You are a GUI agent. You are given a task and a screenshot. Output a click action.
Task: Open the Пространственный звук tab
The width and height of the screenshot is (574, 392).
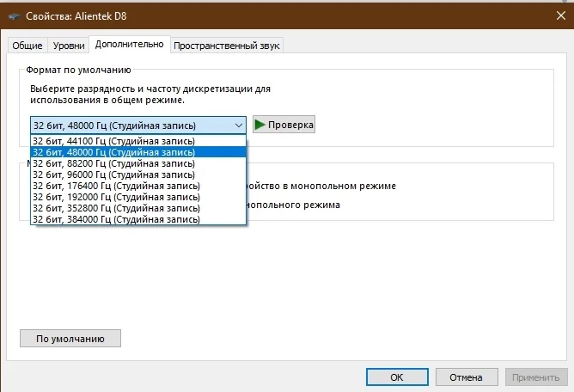click(x=227, y=46)
